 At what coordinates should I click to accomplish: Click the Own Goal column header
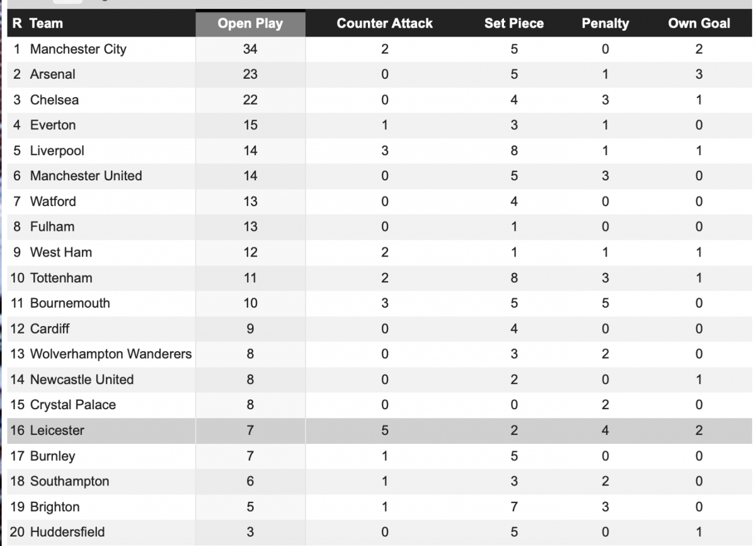click(x=699, y=23)
